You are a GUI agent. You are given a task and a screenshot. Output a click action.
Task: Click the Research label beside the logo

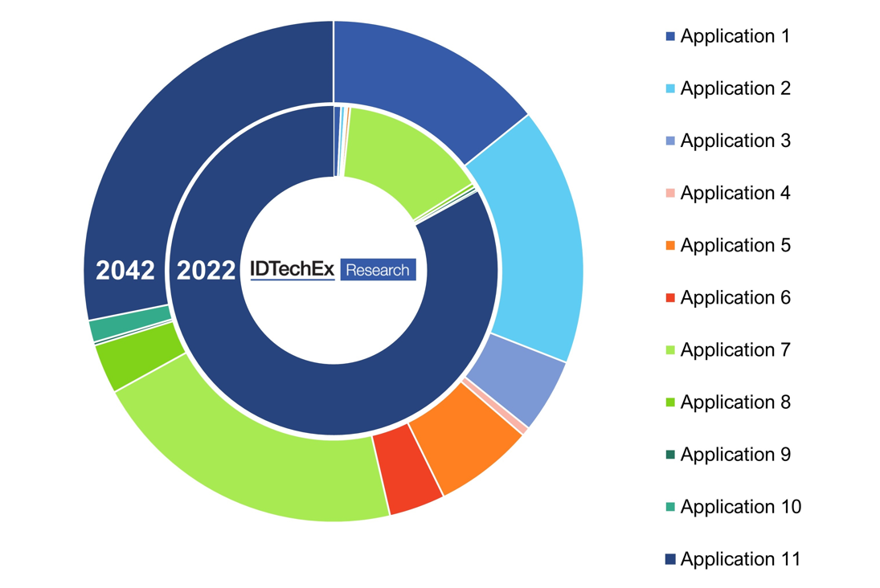[380, 270]
